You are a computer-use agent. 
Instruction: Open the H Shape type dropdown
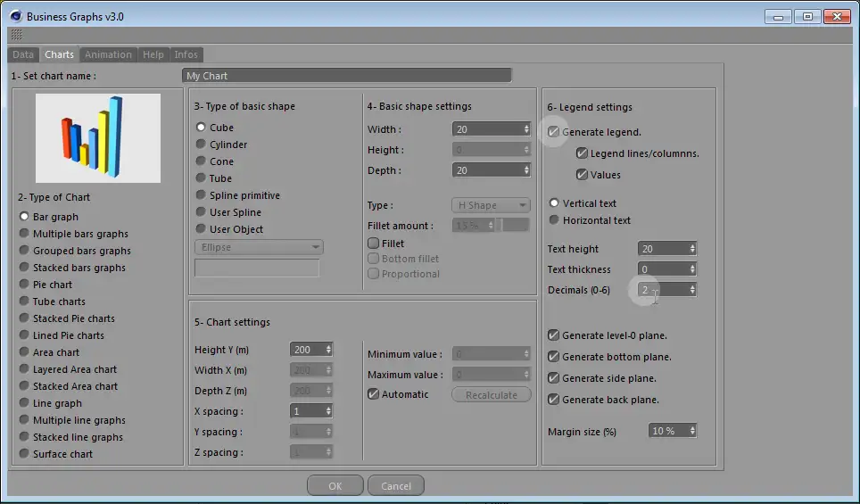click(491, 205)
